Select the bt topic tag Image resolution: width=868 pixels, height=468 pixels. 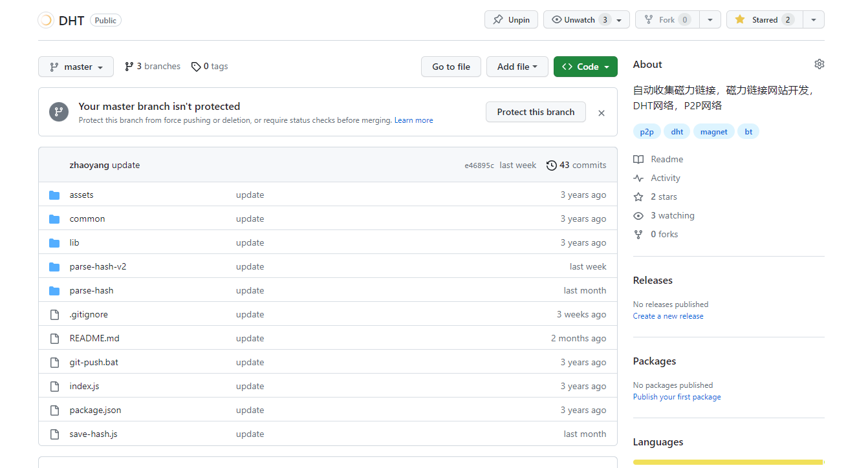coord(748,132)
